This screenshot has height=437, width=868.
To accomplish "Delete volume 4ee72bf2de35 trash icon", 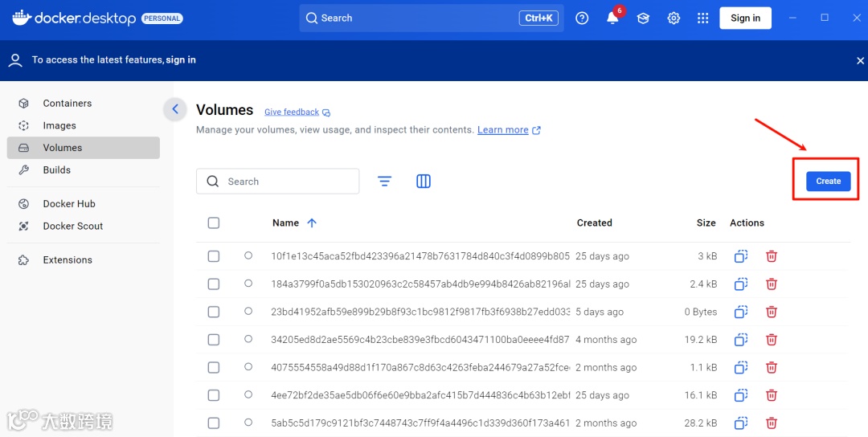I will tap(771, 395).
